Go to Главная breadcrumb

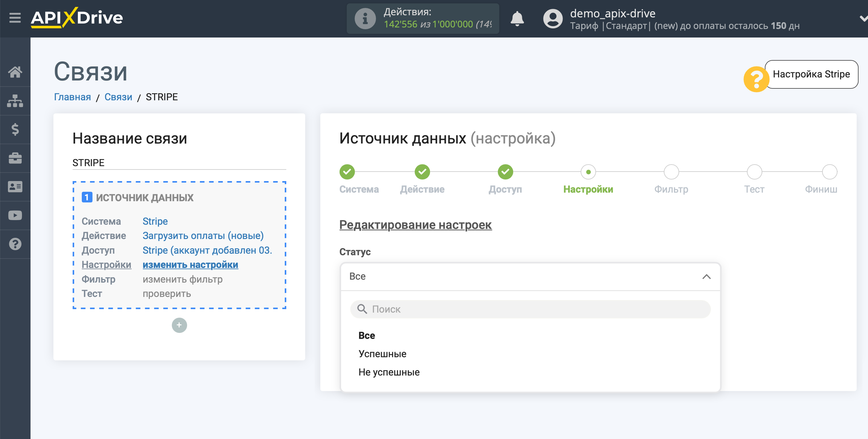72,97
